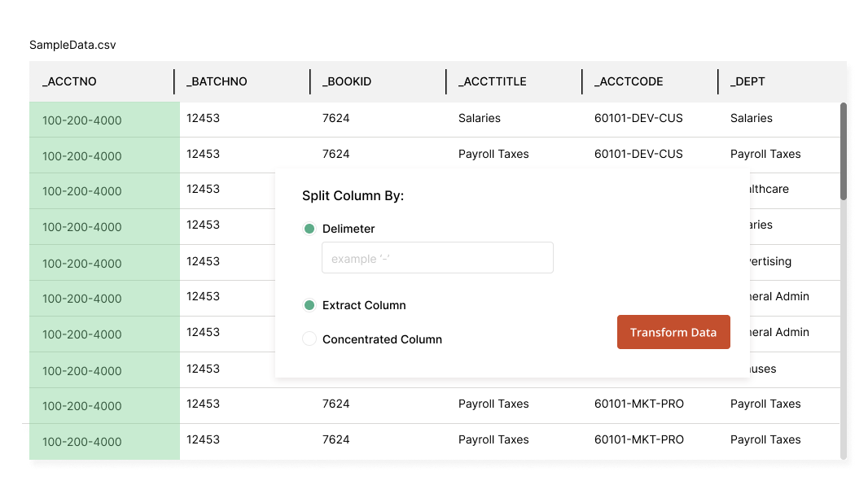868x498 pixels.
Task: Select the Concentrated Column option
Action: (x=309, y=339)
